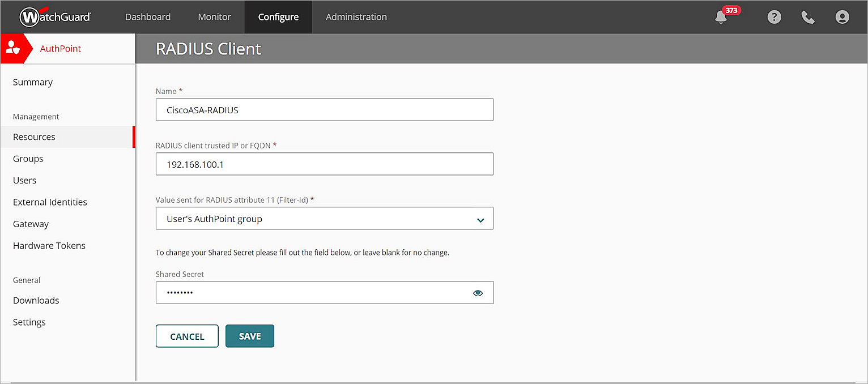Click the Name field containing CiscoASA-RADIUS

coord(324,109)
